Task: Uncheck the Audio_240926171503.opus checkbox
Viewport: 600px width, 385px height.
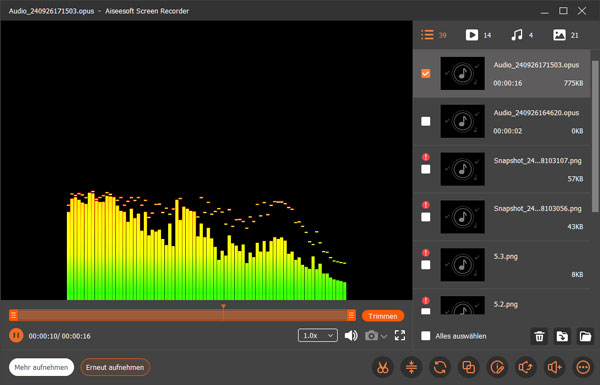Action: [x=426, y=73]
